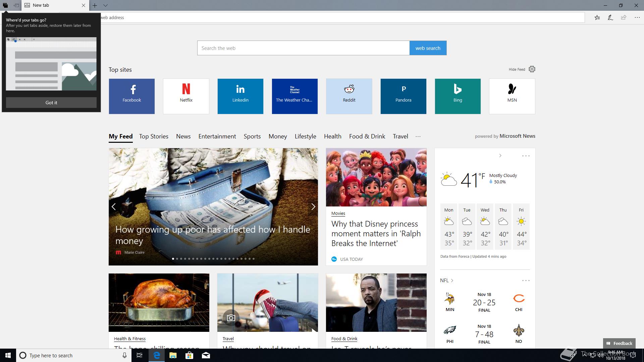The width and height of the screenshot is (644, 362).
Task: Select the News tab
Action: [x=183, y=136]
